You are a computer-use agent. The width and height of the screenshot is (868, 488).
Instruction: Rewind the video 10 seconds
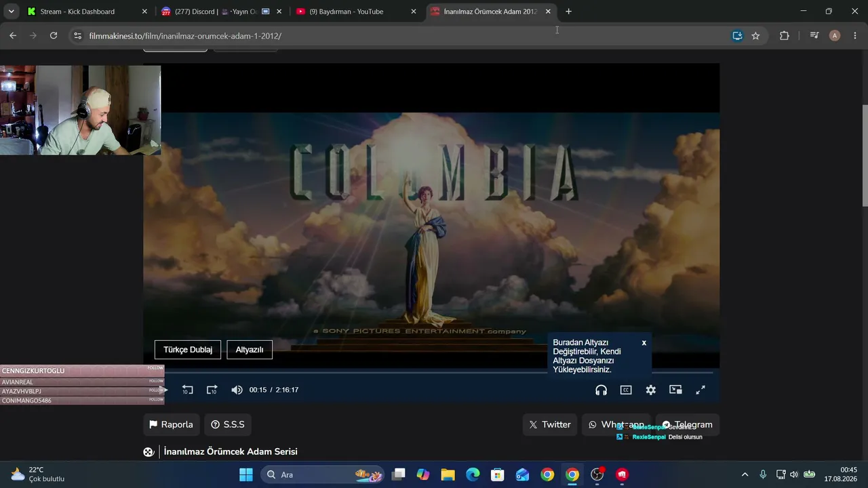188,390
